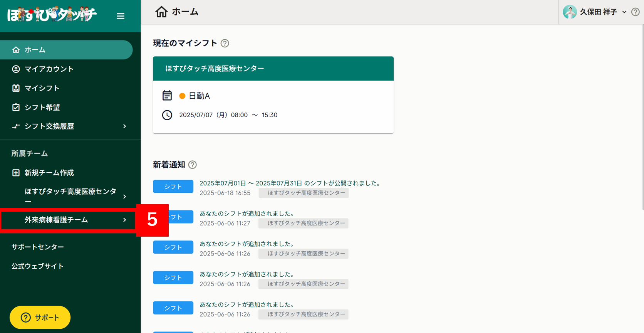Click the 日勤A shift name
644x333 pixels.
[x=199, y=96]
